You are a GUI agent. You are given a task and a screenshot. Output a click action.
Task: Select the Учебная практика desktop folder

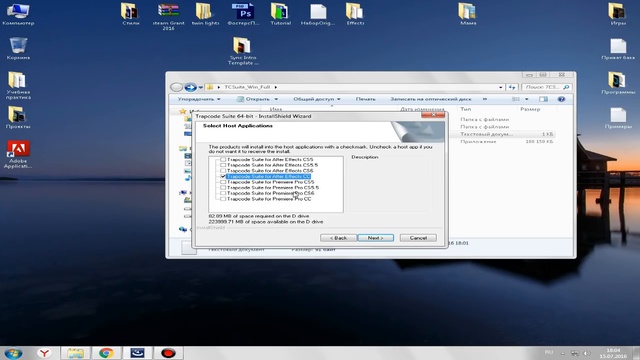coord(18,85)
